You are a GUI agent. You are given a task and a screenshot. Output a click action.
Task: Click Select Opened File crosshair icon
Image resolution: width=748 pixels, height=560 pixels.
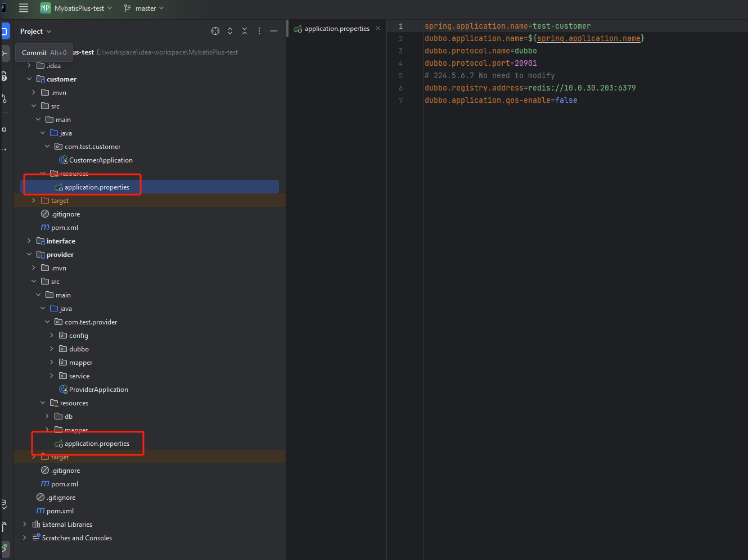coord(215,31)
